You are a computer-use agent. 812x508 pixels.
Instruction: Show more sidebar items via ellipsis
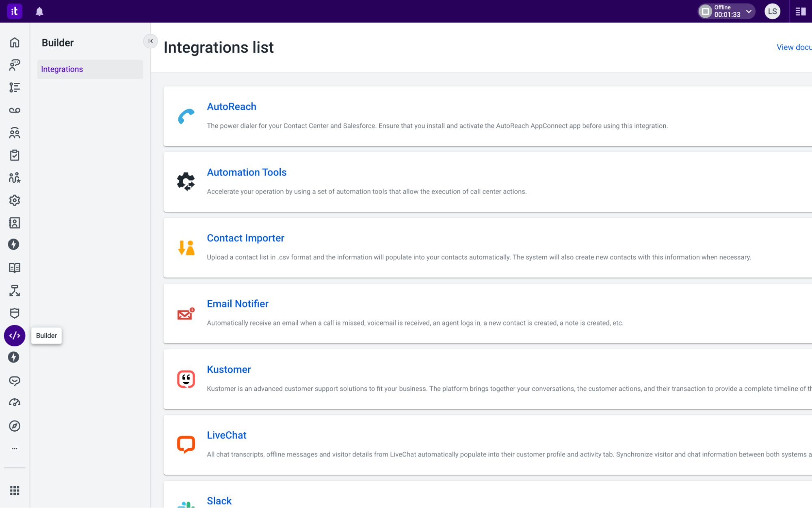[15, 449]
